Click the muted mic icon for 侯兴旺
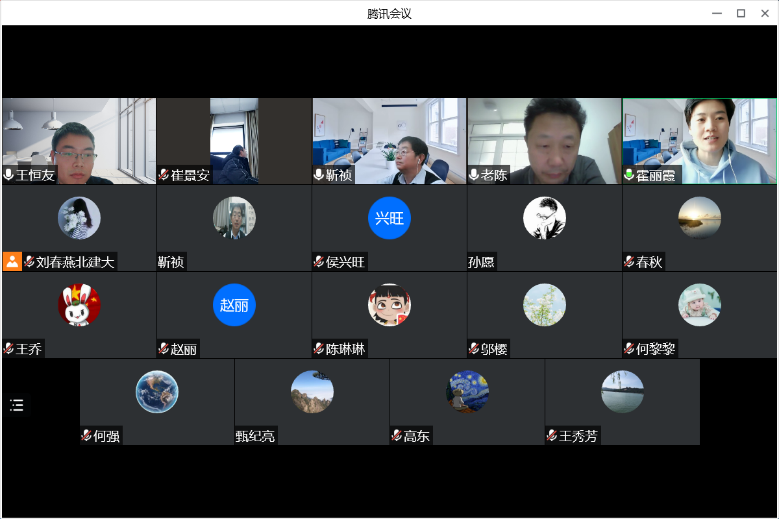This screenshot has height=519, width=779. (319, 262)
